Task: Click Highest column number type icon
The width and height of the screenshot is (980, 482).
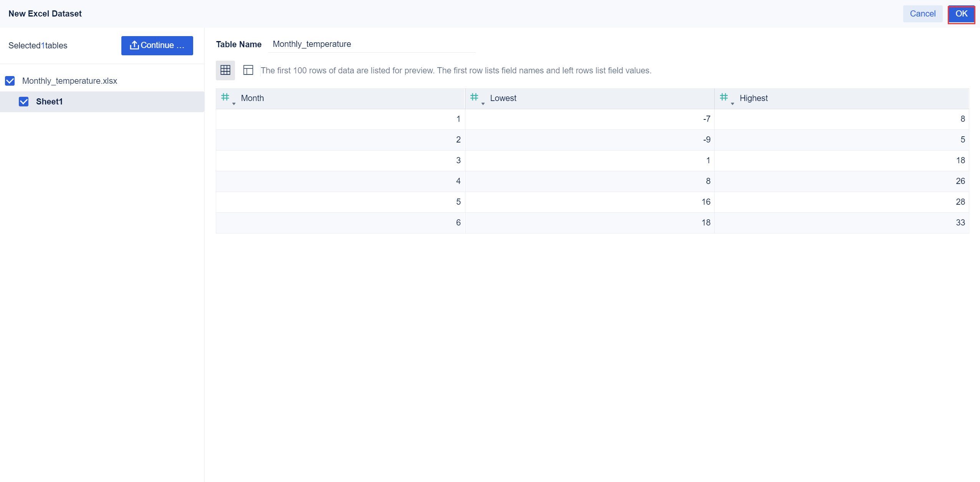Action: tap(723, 97)
